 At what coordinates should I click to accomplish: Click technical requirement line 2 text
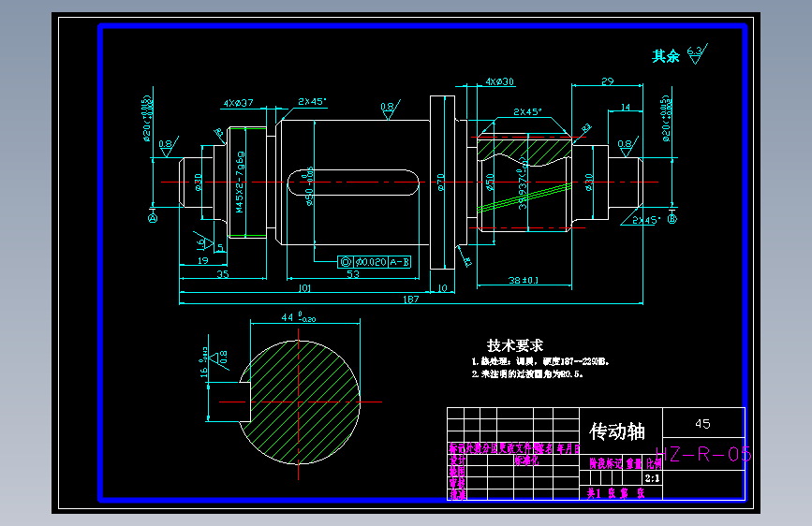pos(527,373)
